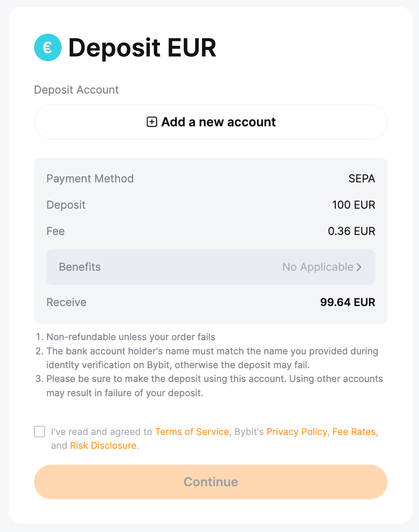Click the Deposit Account label
The width and height of the screenshot is (419, 532).
[76, 90]
